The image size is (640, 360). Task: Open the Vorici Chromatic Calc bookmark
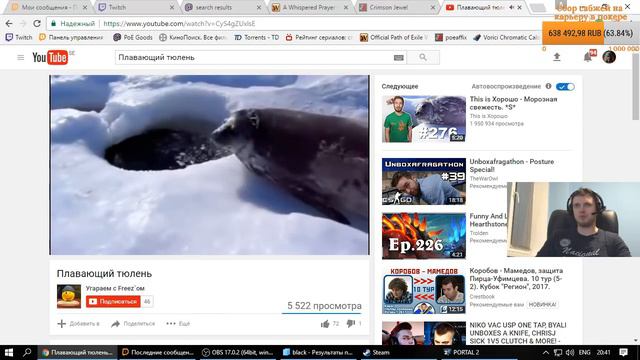click(x=506, y=38)
